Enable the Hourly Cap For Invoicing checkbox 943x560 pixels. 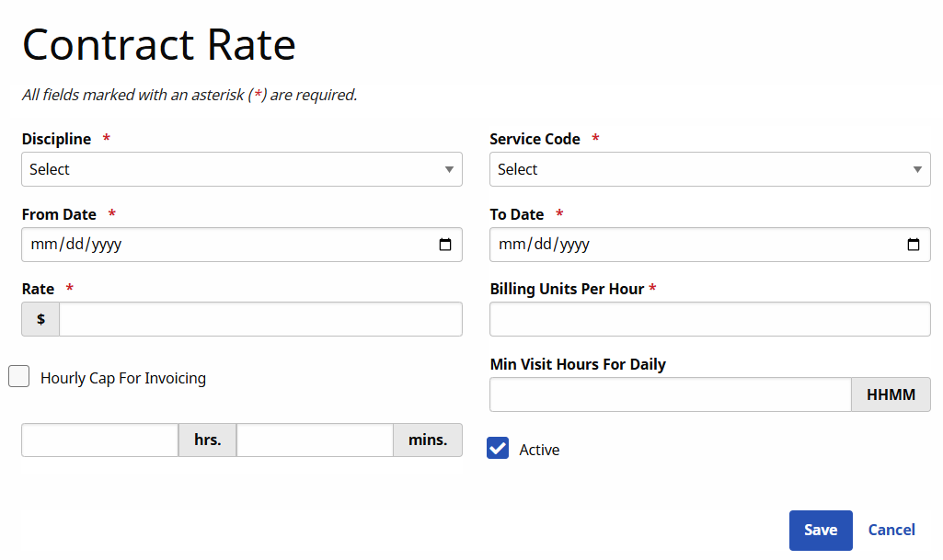[18, 376]
